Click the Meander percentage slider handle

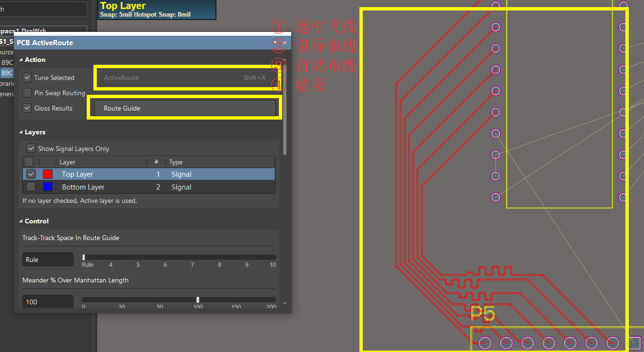pyautogui.click(x=197, y=299)
